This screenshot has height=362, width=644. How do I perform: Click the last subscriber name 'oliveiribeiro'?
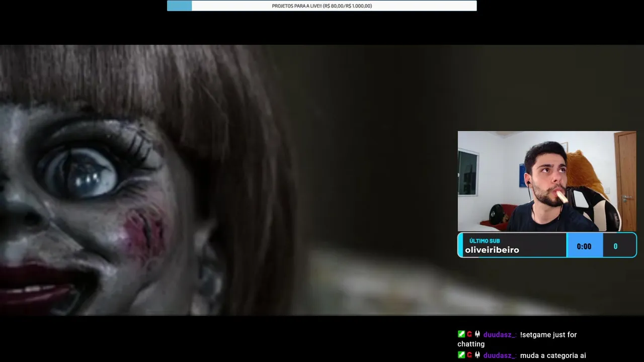(x=492, y=250)
